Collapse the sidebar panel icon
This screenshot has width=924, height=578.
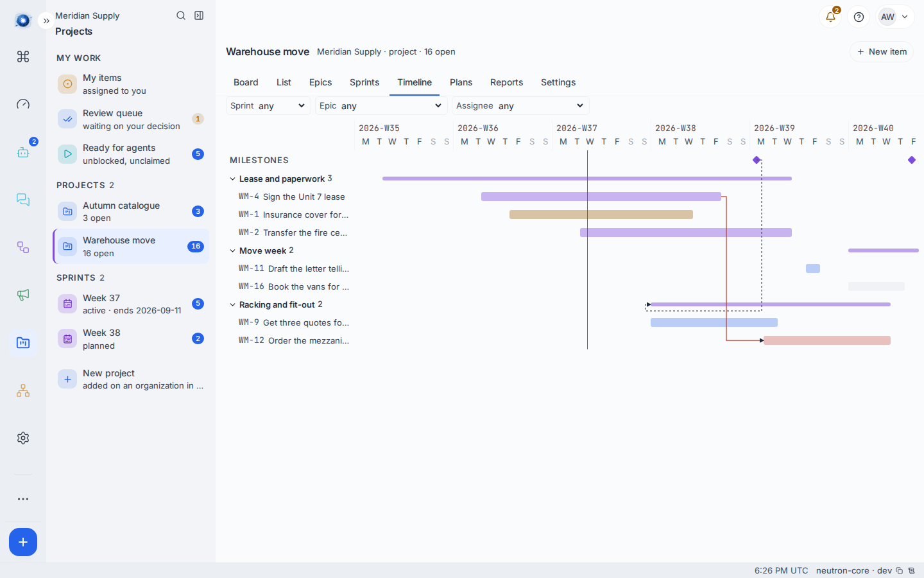point(199,15)
